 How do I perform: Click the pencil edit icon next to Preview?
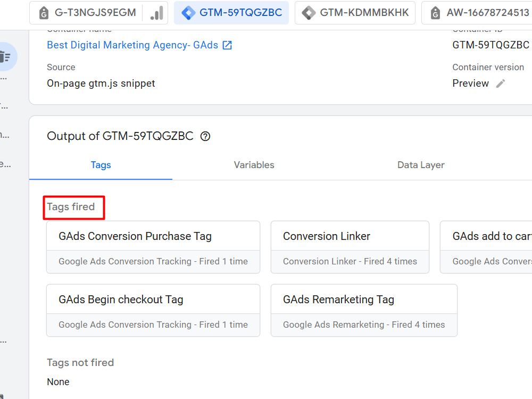[x=501, y=84]
